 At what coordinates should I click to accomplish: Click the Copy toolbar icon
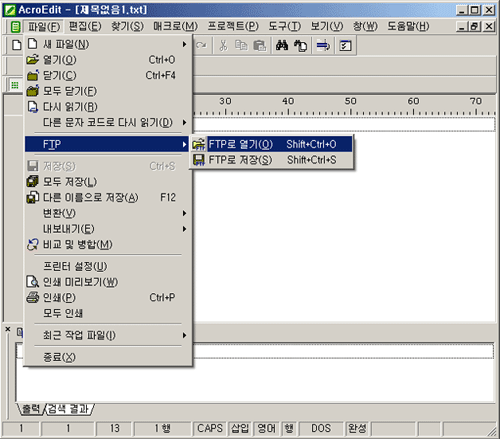[x=241, y=45]
